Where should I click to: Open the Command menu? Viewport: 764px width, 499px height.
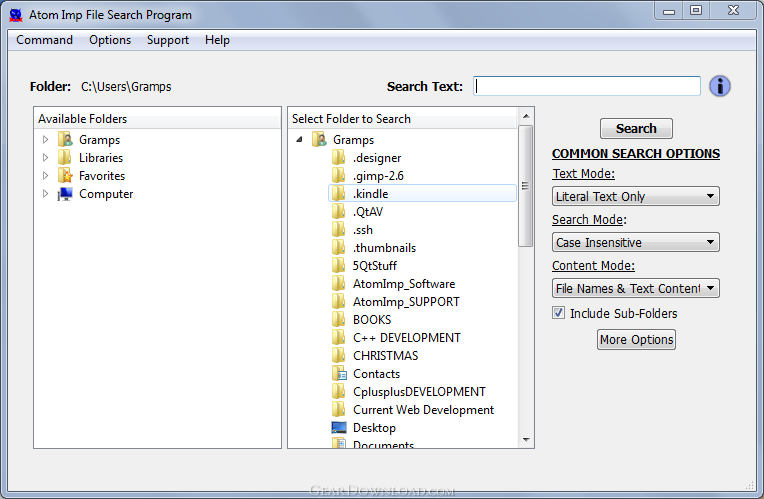[x=44, y=40]
